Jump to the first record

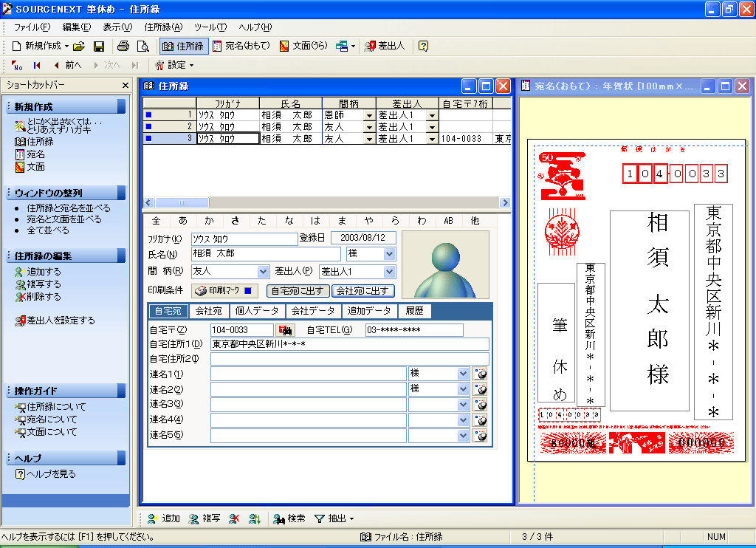(37, 65)
